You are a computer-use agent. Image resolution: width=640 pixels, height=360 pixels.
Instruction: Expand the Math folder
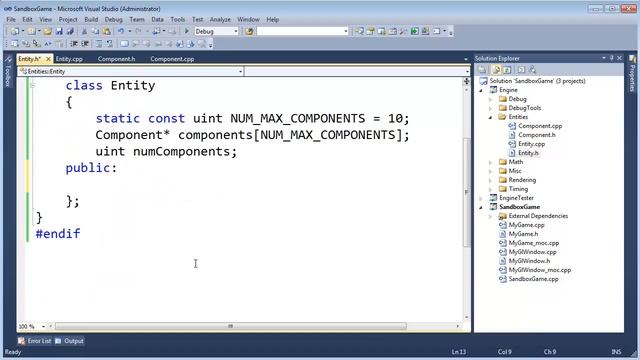[491, 162]
